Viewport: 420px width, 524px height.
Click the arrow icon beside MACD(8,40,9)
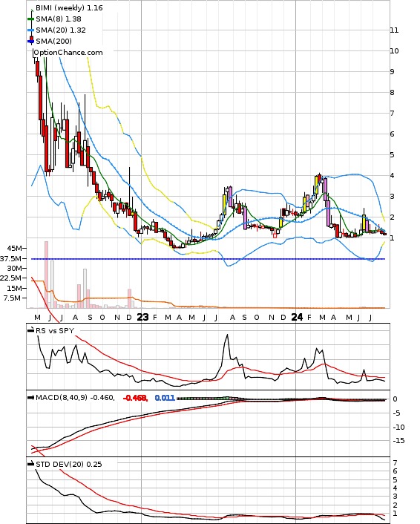point(30,398)
